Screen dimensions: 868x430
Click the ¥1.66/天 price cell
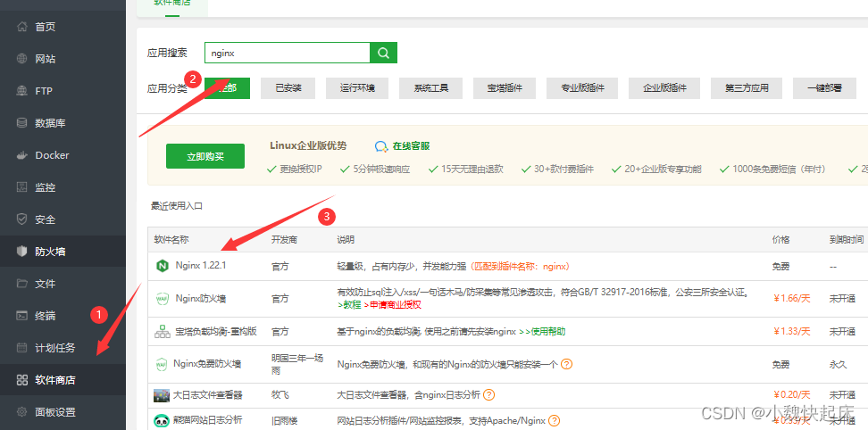(791, 299)
